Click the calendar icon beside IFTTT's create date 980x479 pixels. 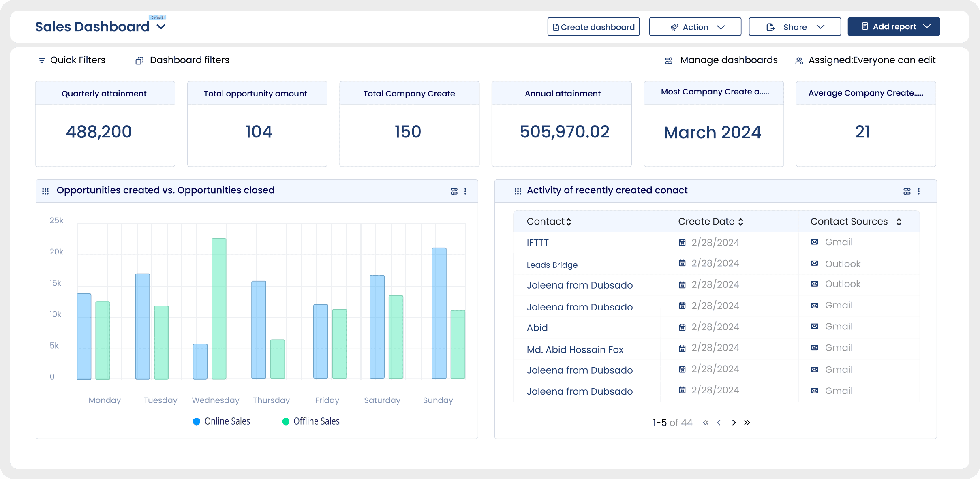[683, 242]
